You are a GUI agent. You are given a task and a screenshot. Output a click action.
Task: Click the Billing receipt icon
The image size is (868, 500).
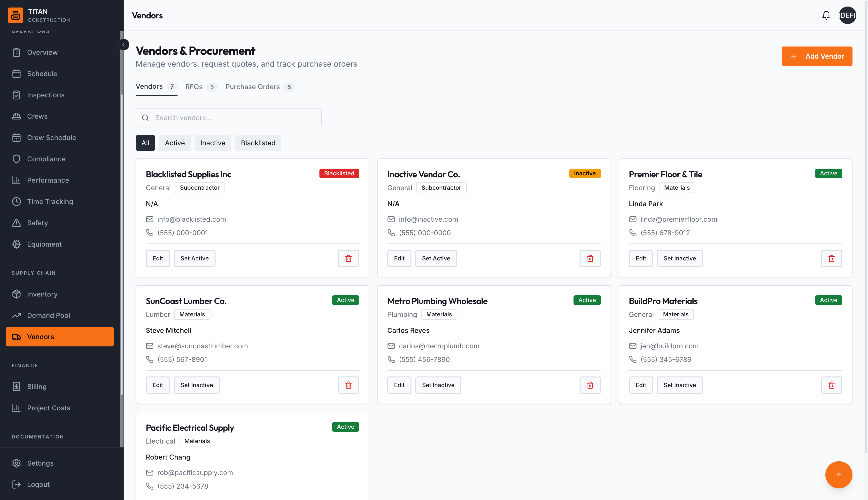coord(16,386)
